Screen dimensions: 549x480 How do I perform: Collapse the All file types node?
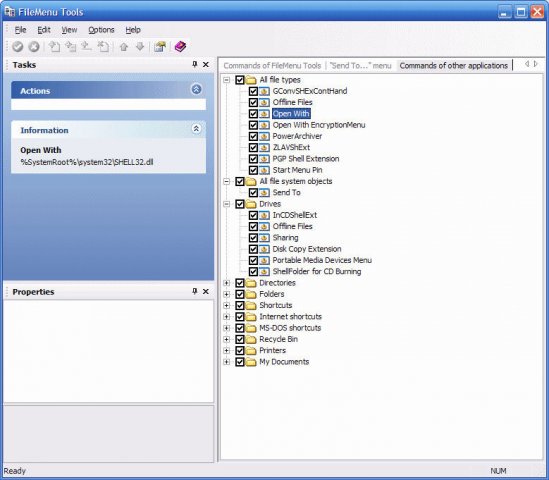tap(227, 80)
